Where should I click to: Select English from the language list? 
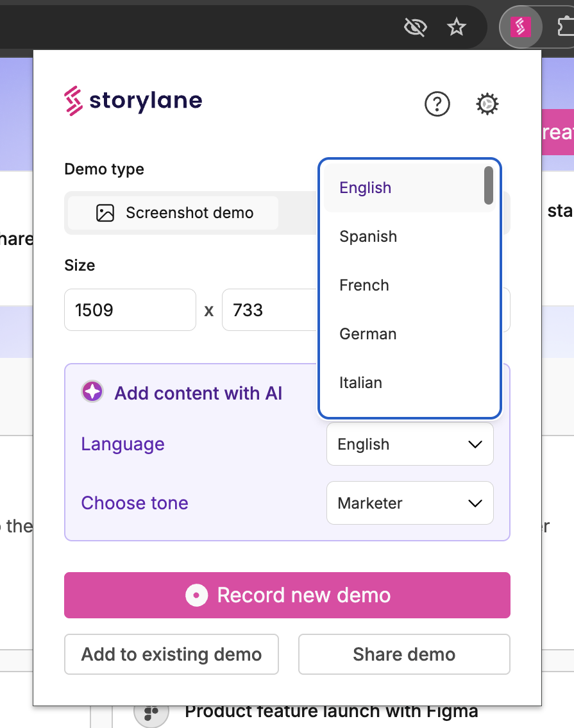pyautogui.click(x=366, y=188)
